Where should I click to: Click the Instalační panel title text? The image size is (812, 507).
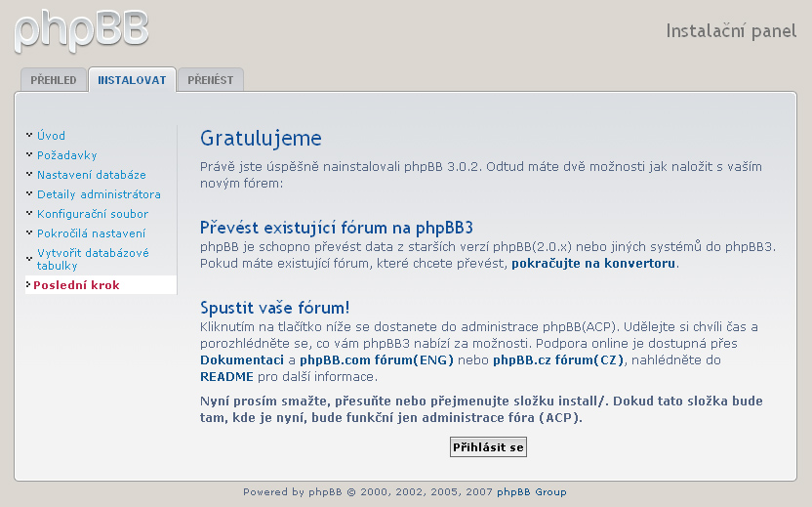(731, 31)
